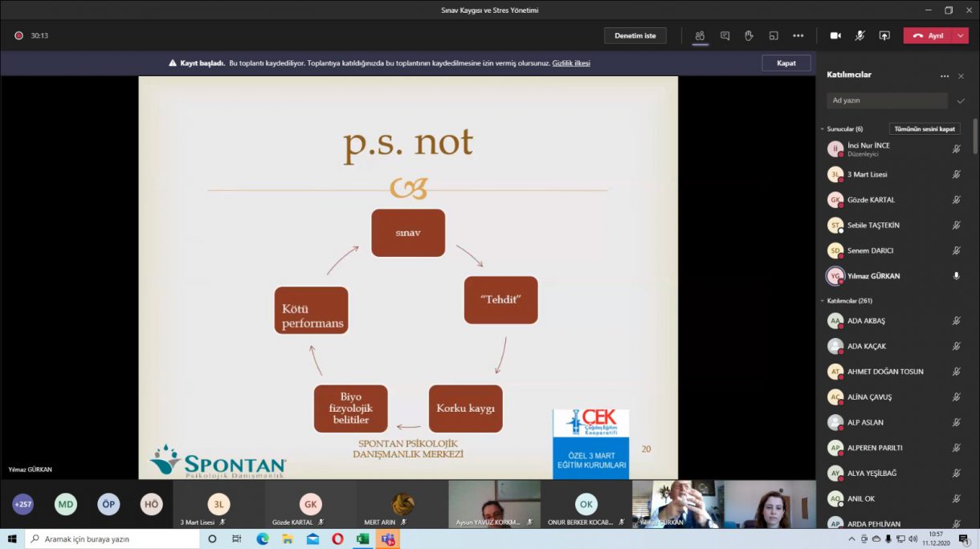Open Windows notification center icon
Image resolution: width=980 pixels, height=549 pixels.
[x=964, y=539]
